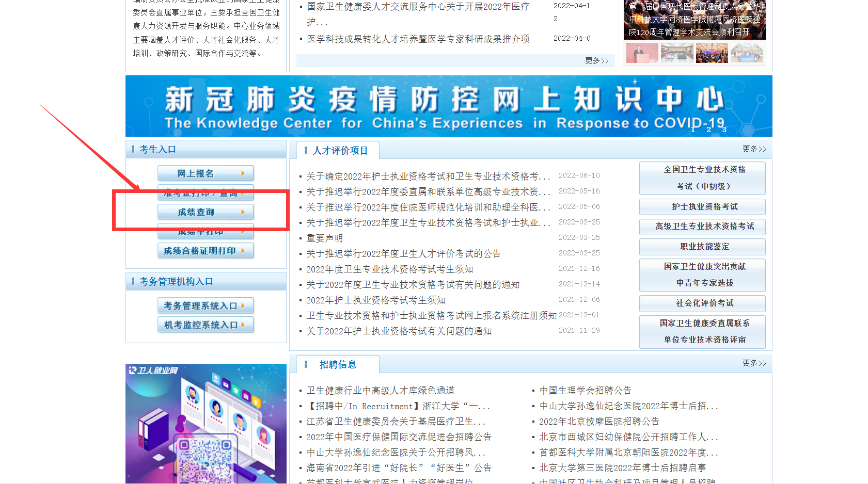Open 国家卫生健康委直属联系单位专业技术资格评审 button
868x484 pixels.
tap(702, 332)
